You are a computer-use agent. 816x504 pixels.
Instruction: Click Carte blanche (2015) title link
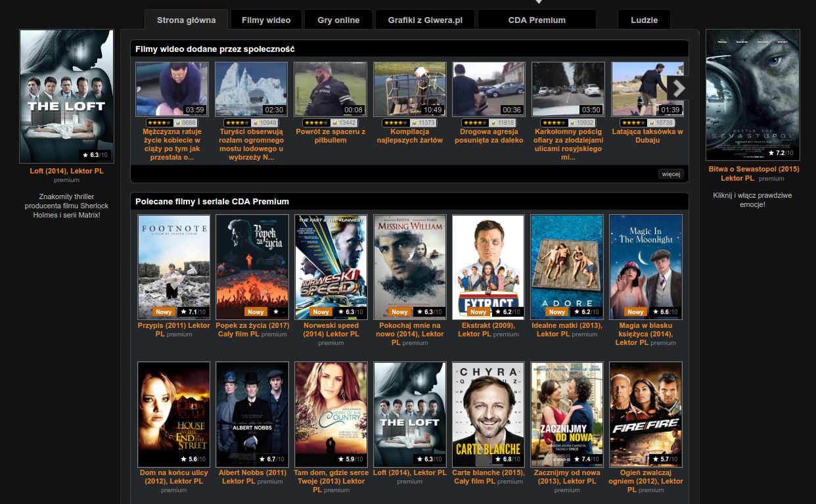pos(488,476)
